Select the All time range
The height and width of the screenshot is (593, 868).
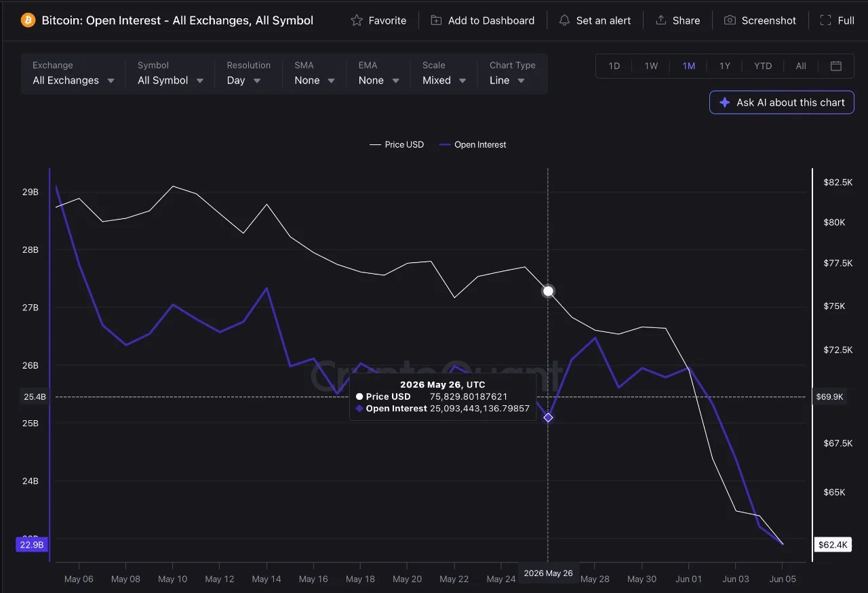point(801,66)
